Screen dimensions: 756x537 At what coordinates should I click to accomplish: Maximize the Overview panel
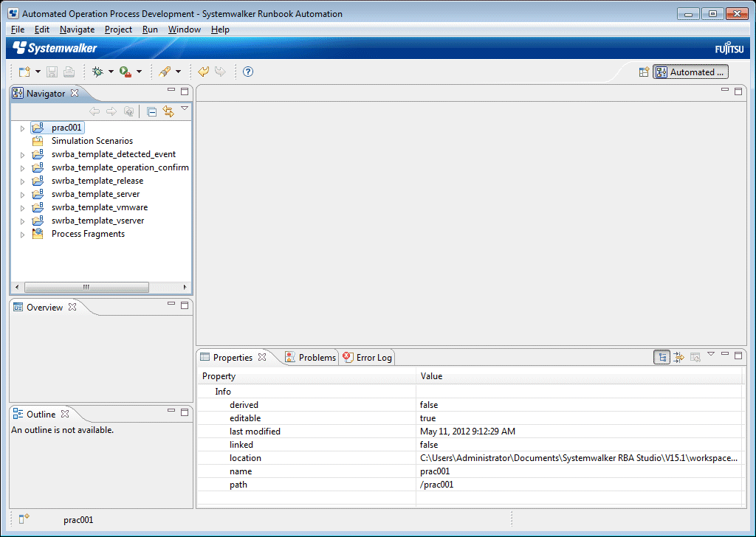(x=184, y=305)
